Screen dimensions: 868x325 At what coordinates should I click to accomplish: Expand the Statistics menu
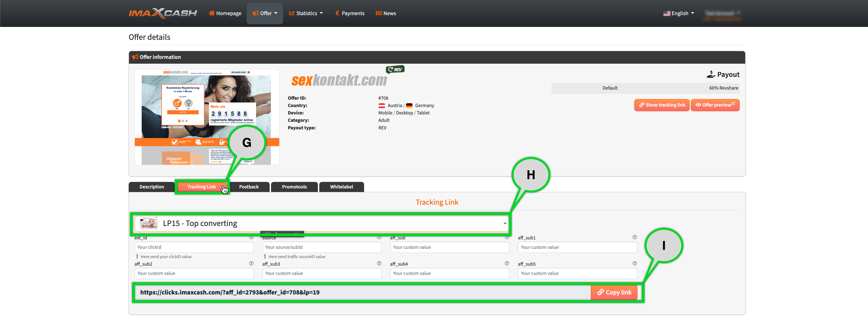[306, 14]
